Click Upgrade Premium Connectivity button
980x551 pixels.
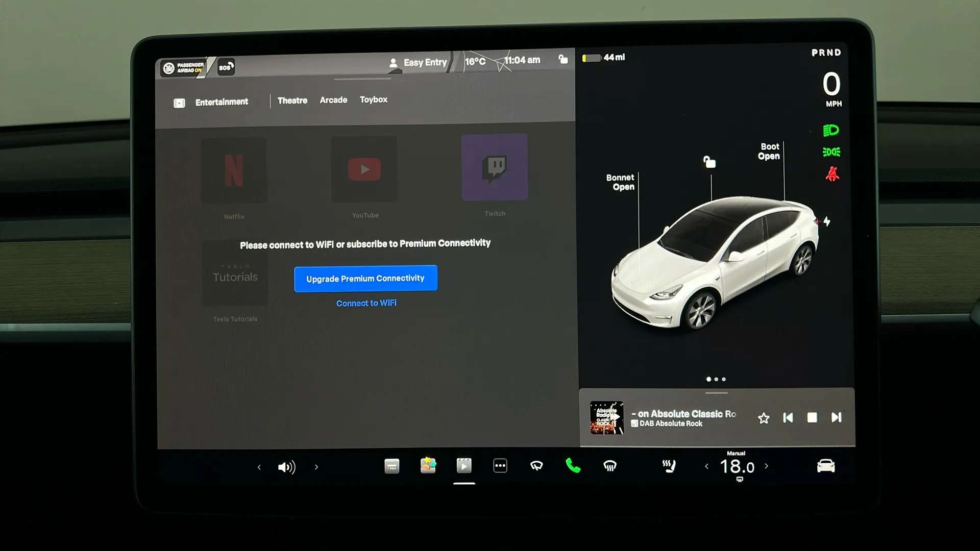(x=365, y=279)
